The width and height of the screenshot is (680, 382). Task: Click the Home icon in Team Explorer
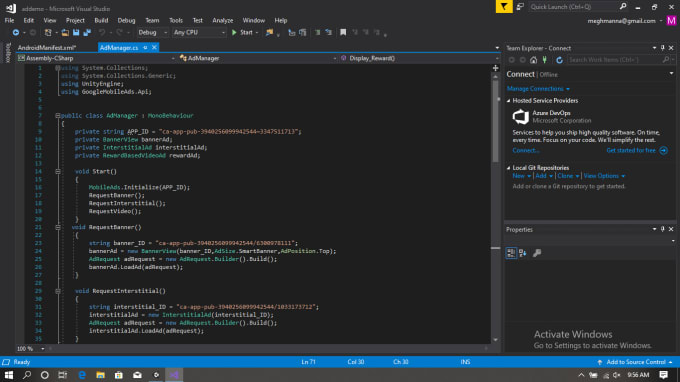pos(533,60)
